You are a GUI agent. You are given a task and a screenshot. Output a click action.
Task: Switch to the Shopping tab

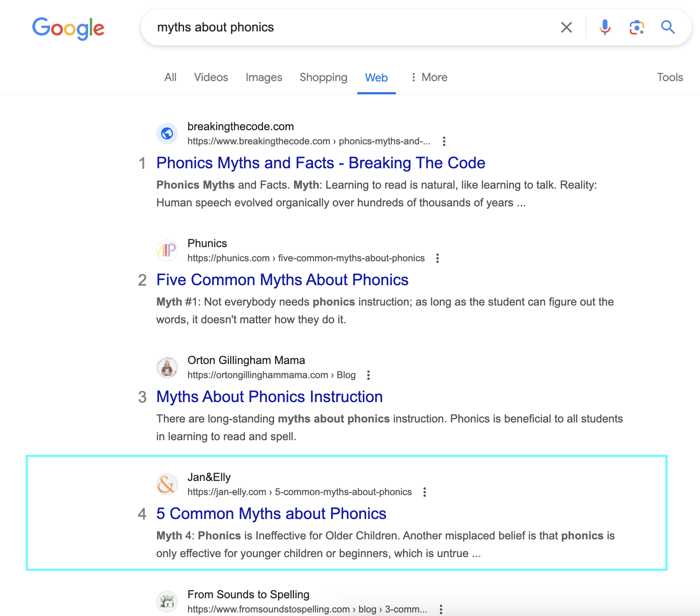[323, 77]
